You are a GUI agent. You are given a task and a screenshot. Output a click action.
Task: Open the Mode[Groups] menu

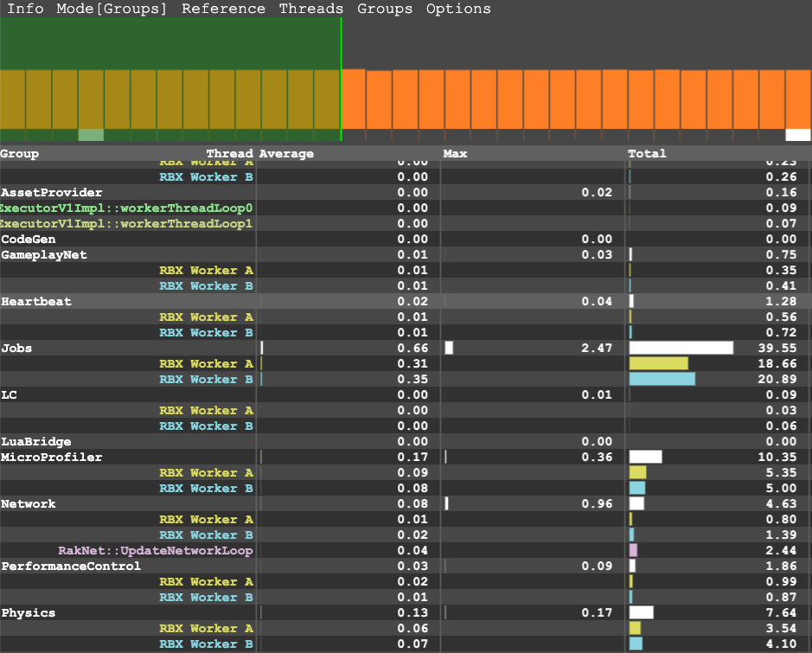coord(112,9)
